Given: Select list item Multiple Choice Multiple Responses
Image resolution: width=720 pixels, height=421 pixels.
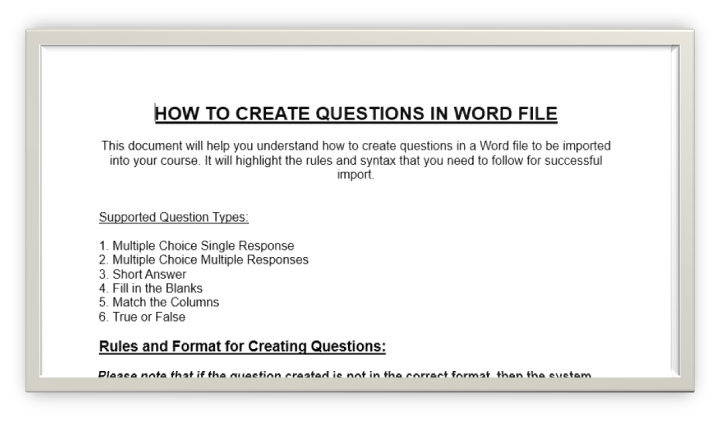Looking at the screenshot, I should [x=203, y=259].
